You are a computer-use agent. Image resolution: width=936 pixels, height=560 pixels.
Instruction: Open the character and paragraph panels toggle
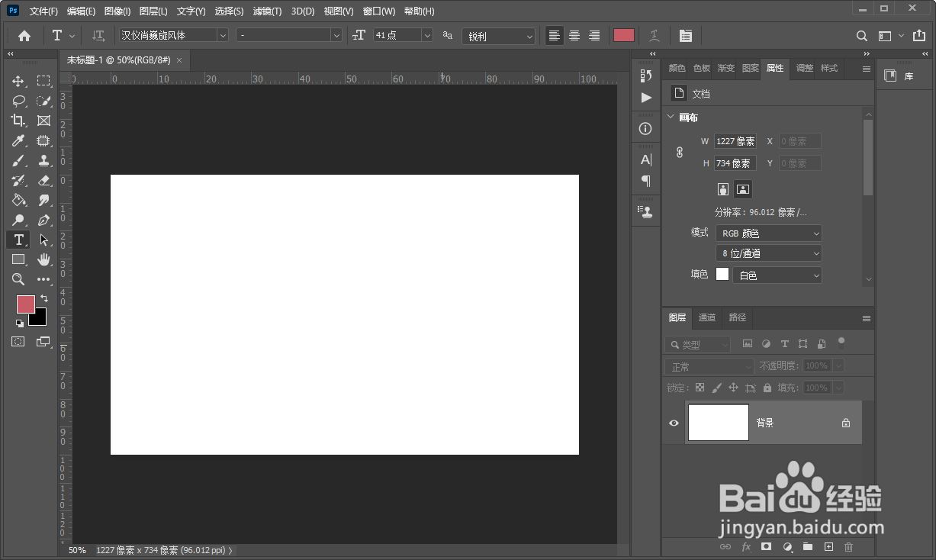pyautogui.click(x=685, y=36)
